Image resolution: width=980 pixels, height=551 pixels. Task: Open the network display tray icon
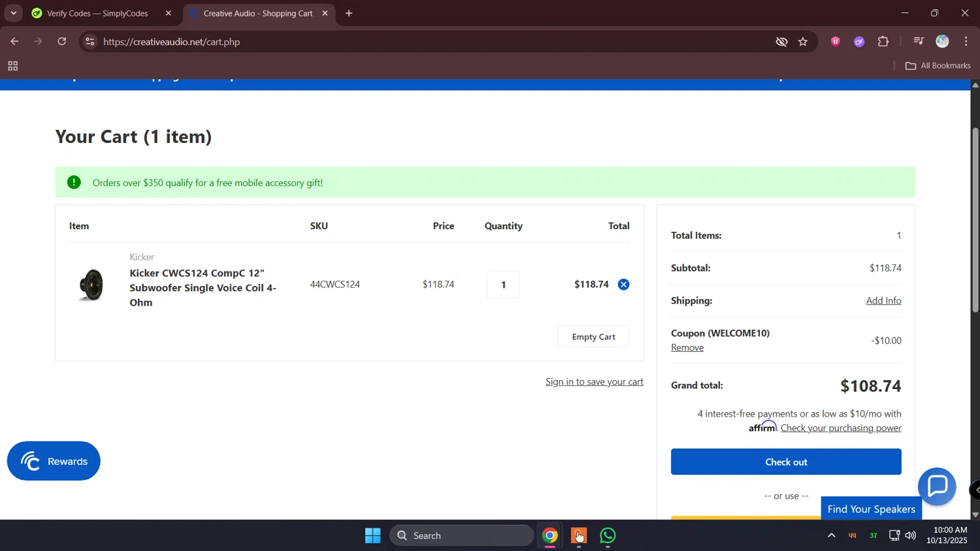tap(894, 536)
